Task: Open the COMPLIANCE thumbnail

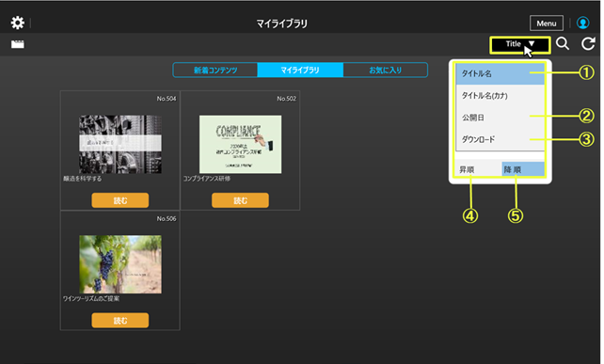Action: 240,144
